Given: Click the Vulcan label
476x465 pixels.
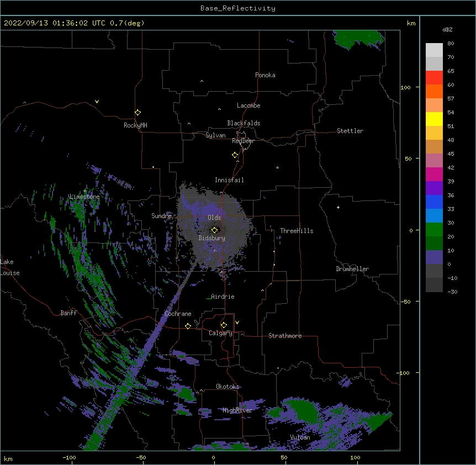Looking at the screenshot, I should [x=300, y=437].
